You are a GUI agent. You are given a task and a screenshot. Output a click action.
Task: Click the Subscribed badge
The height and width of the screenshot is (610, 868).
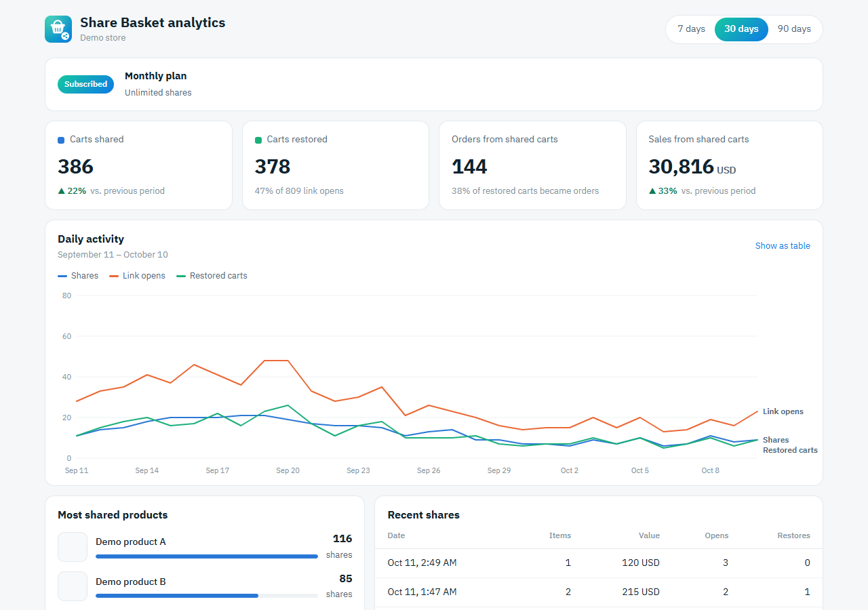[85, 84]
